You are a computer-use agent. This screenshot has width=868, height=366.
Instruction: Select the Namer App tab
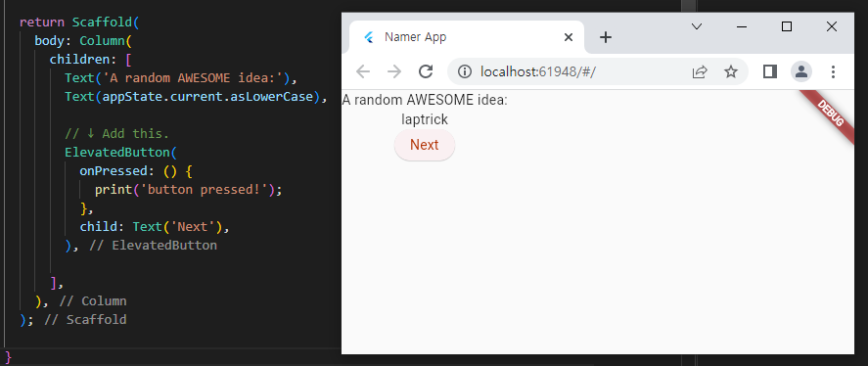click(x=467, y=37)
